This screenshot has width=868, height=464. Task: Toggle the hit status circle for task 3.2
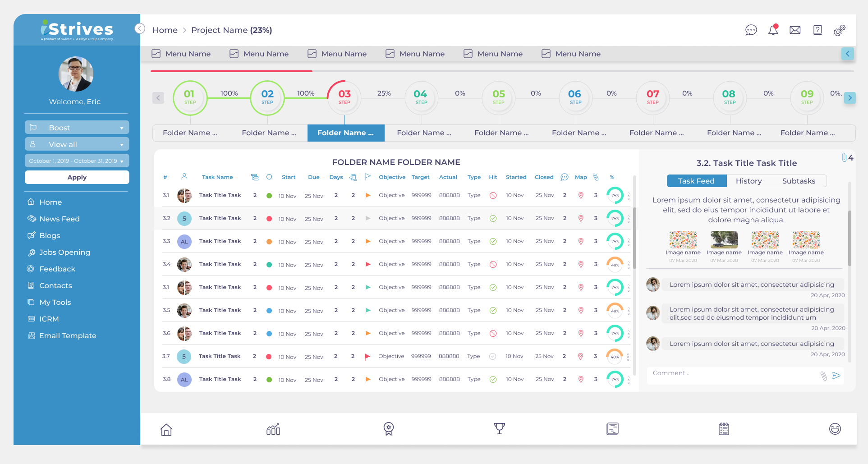click(x=493, y=219)
